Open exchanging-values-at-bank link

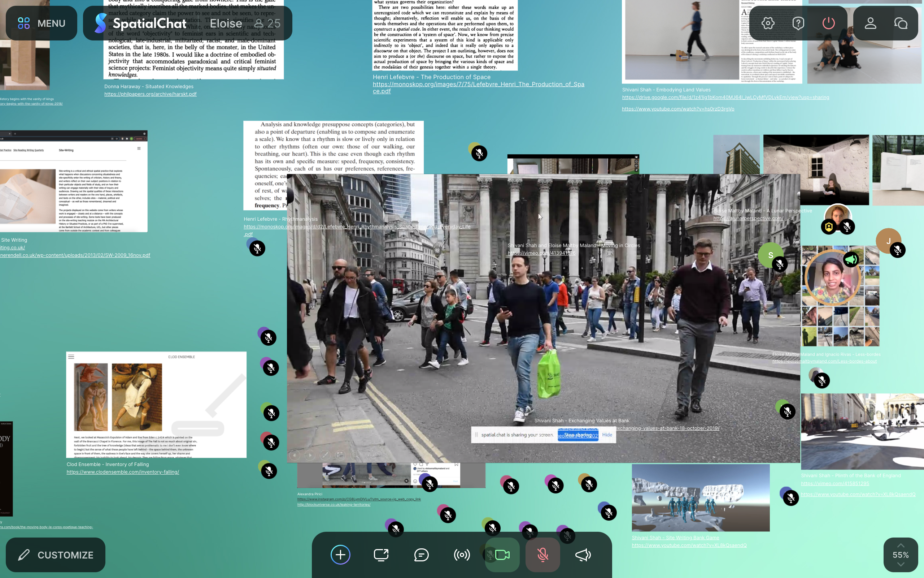[x=627, y=428]
